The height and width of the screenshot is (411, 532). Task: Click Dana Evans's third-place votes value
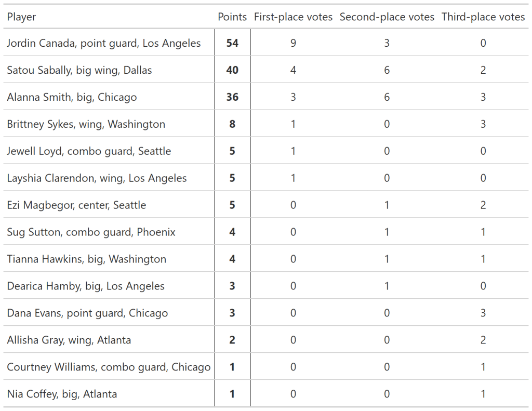[483, 313]
